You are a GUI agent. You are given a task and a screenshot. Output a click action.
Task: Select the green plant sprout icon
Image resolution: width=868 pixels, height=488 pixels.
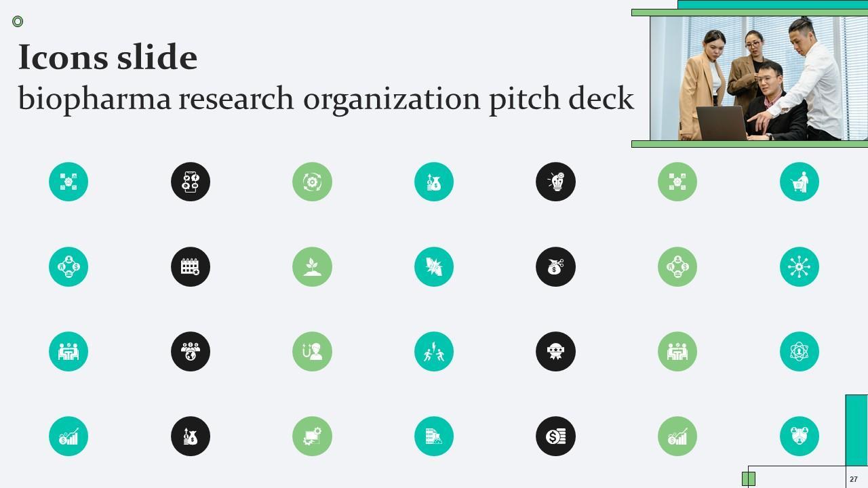[x=312, y=266]
